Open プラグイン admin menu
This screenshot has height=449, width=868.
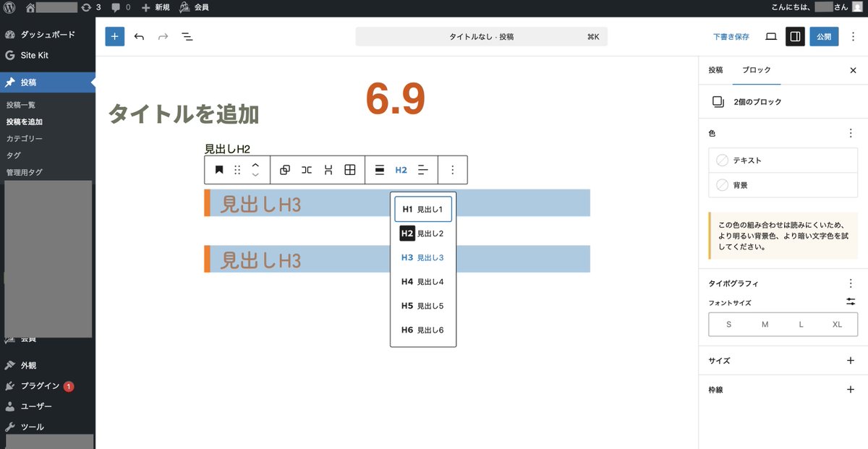coord(48,386)
